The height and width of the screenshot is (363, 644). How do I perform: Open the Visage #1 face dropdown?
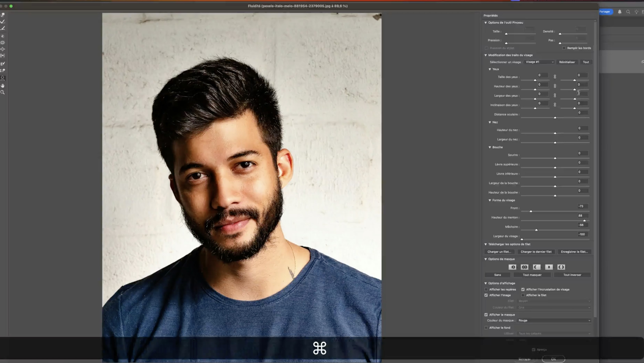[x=539, y=62]
